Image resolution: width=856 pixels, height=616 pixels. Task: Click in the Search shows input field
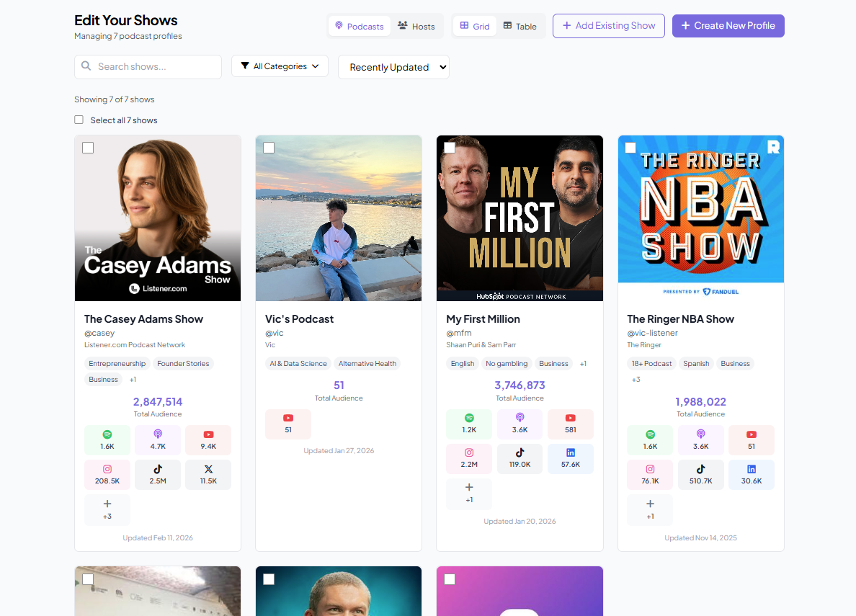(x=155, y=66)
